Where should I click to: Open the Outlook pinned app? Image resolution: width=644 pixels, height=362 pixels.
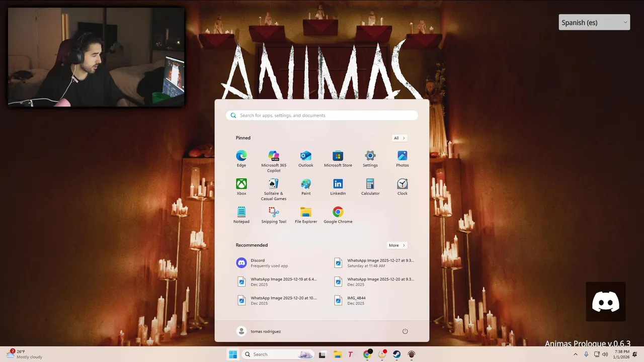pos(306,158)
